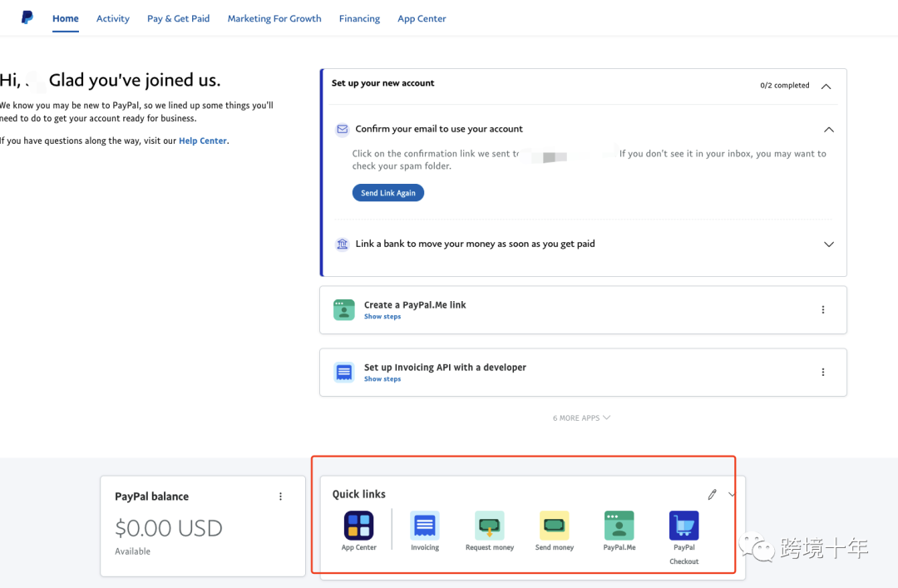This screenshot has width=898, height=588.
Task: Open the PayPal Checkout quick link icon
Action: click(683, 526)
